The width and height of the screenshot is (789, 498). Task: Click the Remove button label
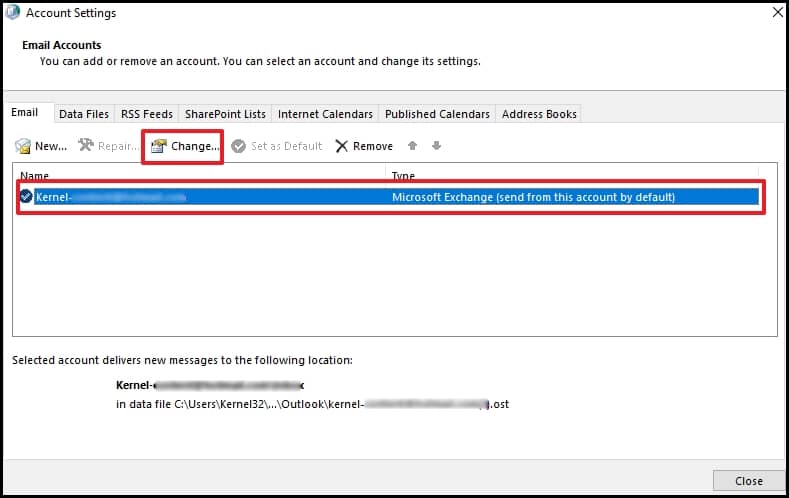373,146
